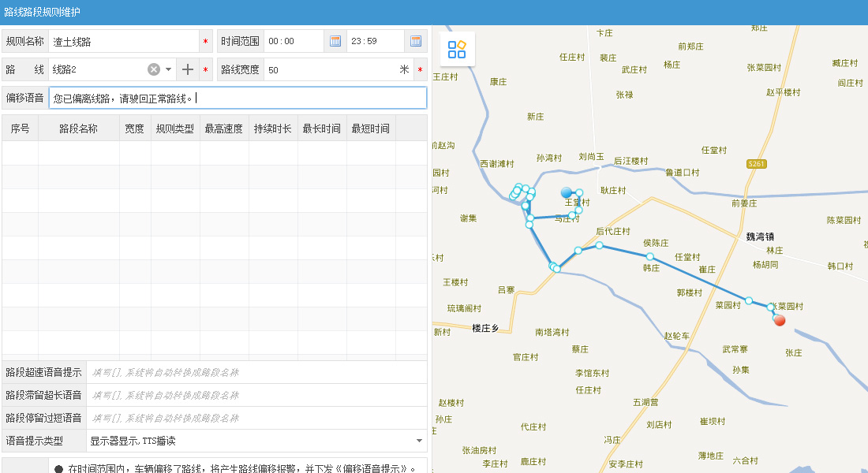868x473 pixels.
Task: Focus the 路段停留过短语音 input
Action: click(256, 418)
